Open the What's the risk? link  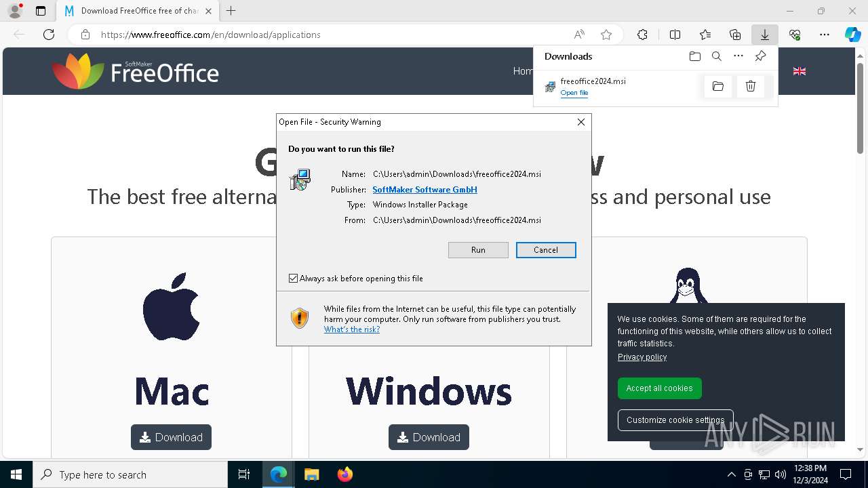pyautogui.click(x=351, y=329)
